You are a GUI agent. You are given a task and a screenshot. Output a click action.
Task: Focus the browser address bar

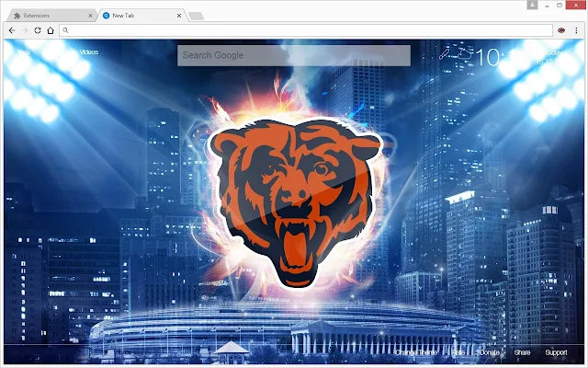point(306,30)
